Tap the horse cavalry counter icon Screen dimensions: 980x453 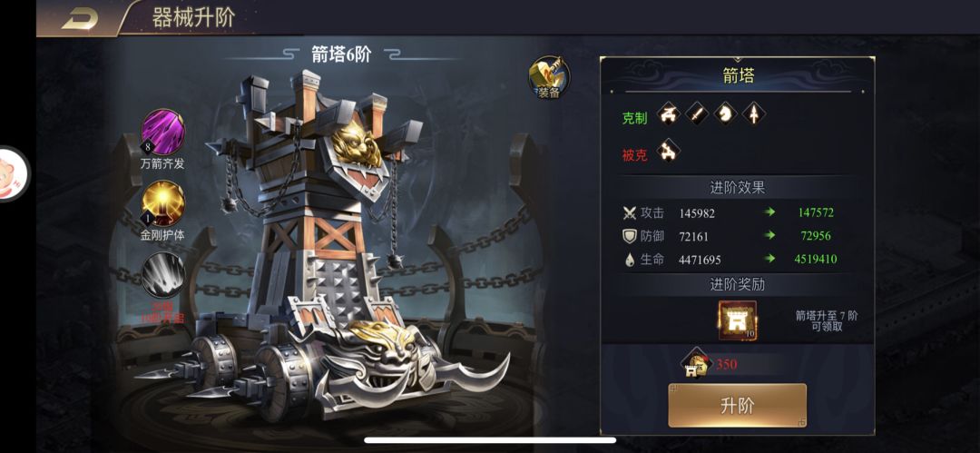(x=726, y=113)
